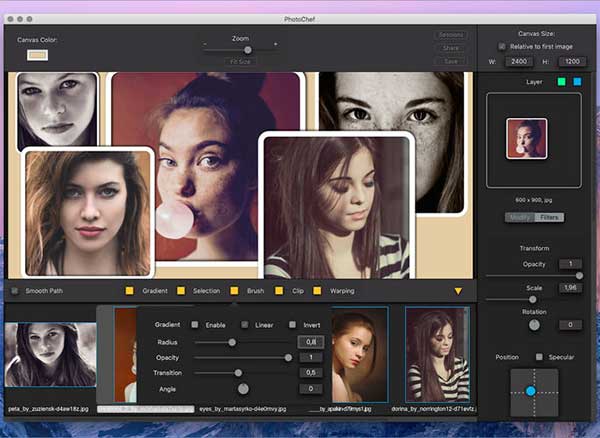Click the Transform Opacity slider handle

coord(579,275)
